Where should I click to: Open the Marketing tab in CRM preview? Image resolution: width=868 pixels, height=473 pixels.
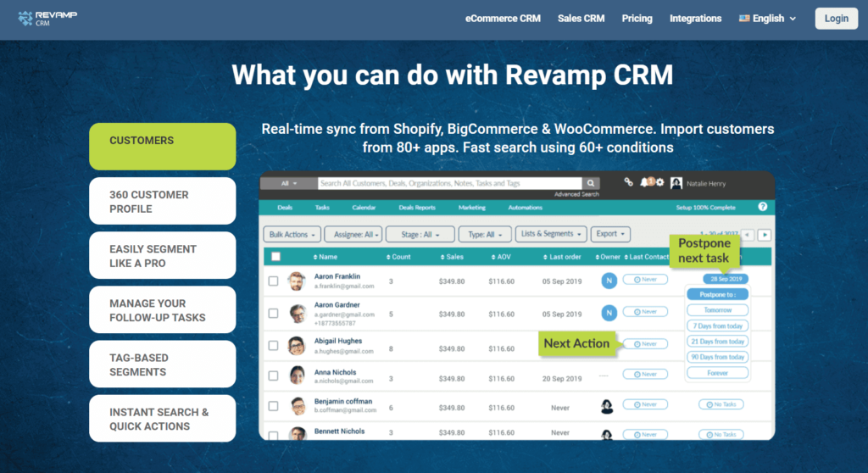[471, 207]
